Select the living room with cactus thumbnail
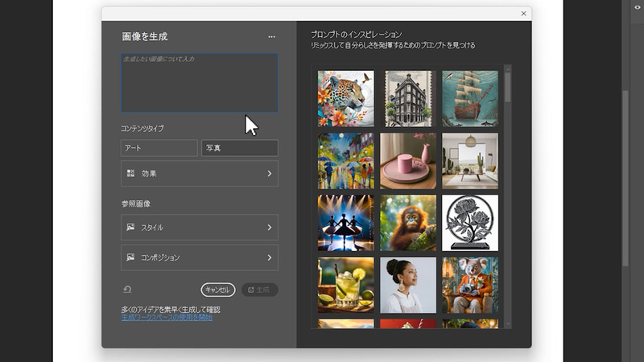 pyautogui.click(x=470, y=161)
